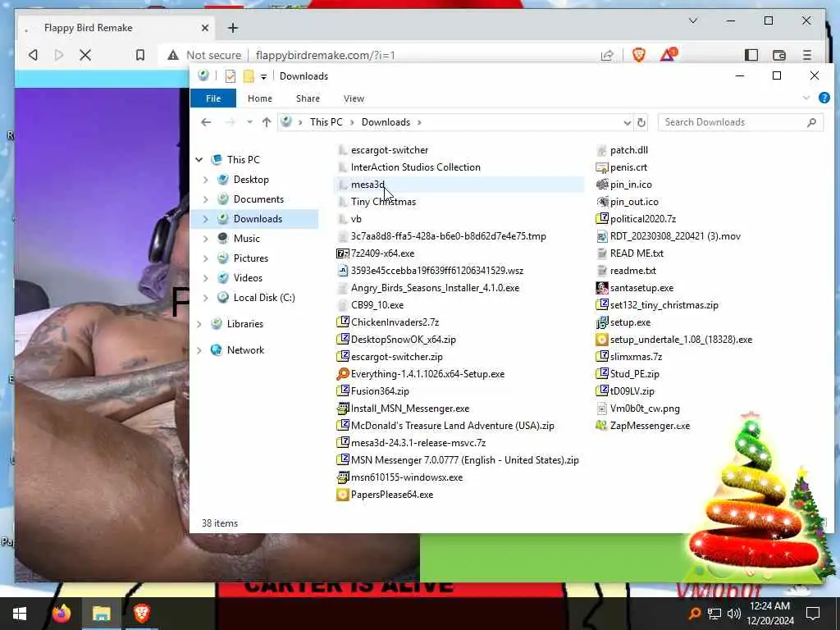840x630 pixels.
Task: Select the ZapMessenger.exe icon
Action: click(601, 426)
